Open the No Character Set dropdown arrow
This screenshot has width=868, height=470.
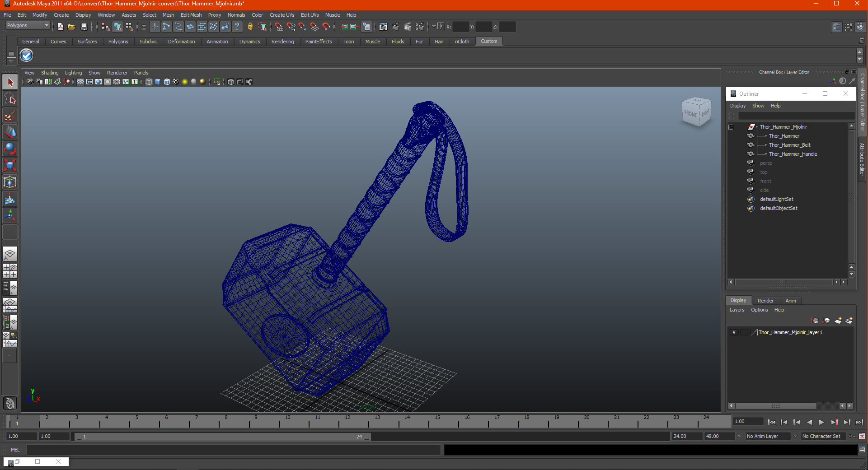tap(795, 436)
